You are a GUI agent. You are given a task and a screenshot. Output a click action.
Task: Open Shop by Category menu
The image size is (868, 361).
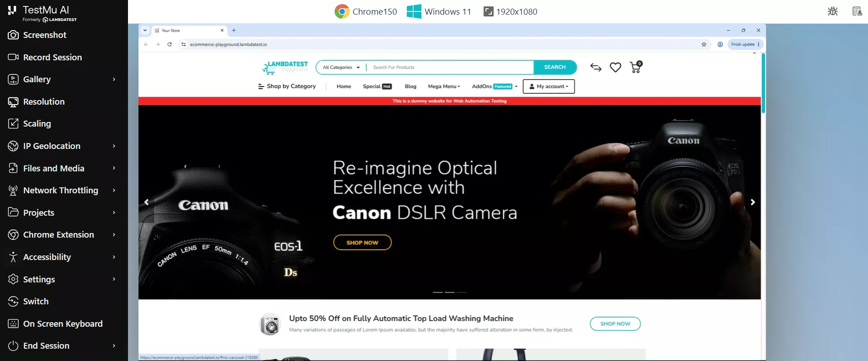[x=287, y=86]
